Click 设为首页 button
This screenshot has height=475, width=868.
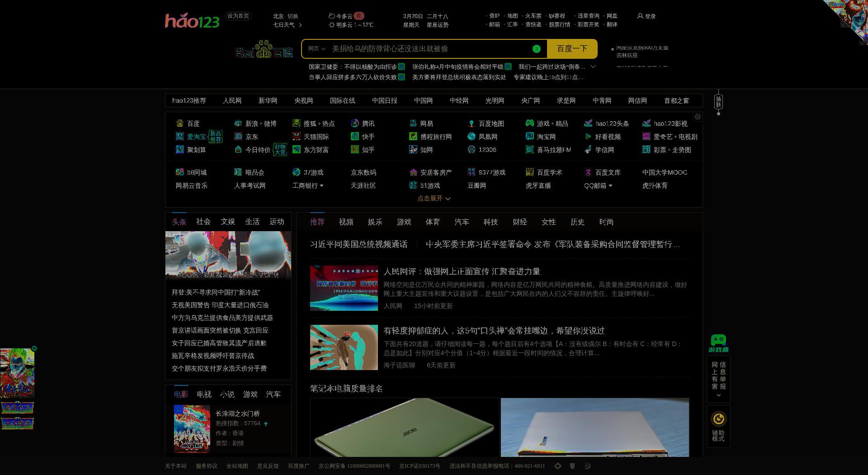pos(238,16)
